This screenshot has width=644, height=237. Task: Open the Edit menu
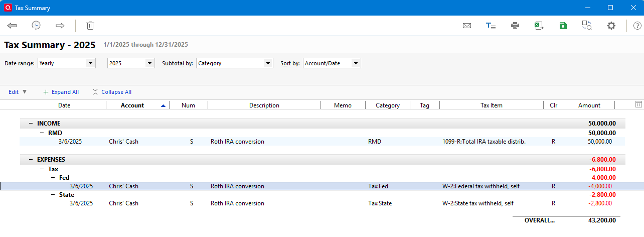18,92
